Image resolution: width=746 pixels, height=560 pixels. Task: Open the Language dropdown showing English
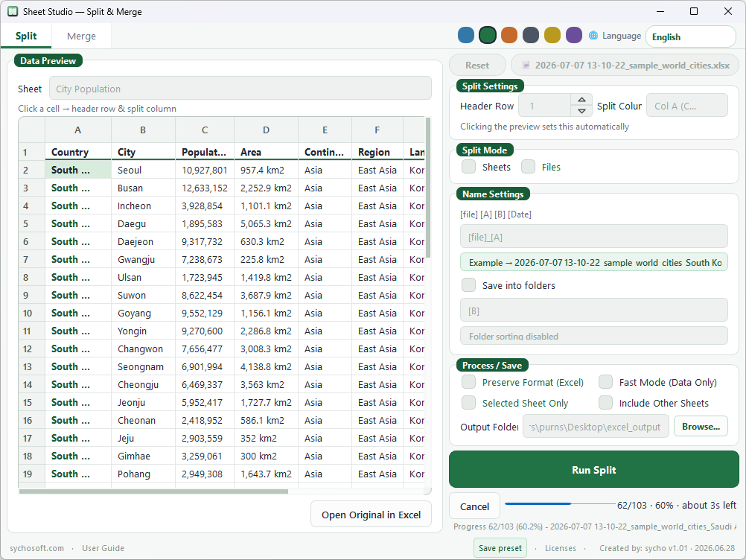(x=690, y=37)
